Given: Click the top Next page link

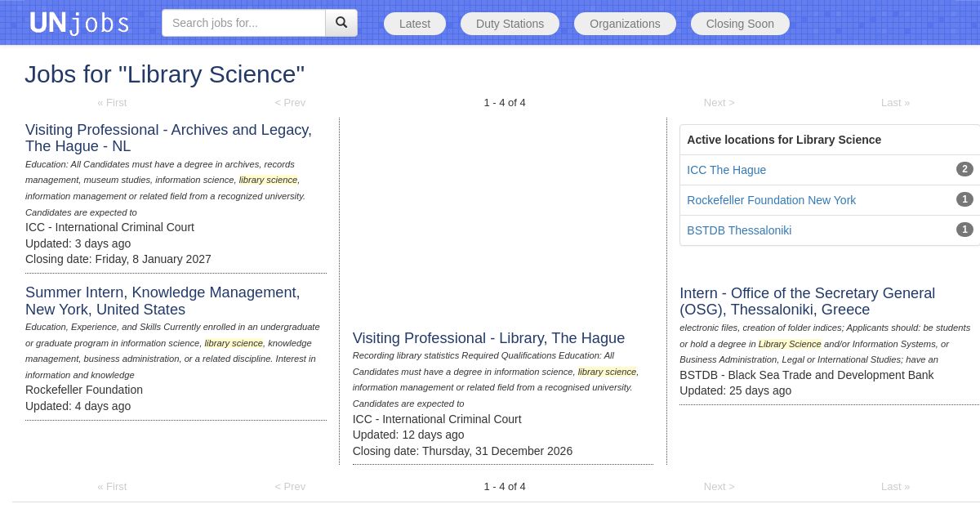Looking at the screenshot, I should click(719, 102).
